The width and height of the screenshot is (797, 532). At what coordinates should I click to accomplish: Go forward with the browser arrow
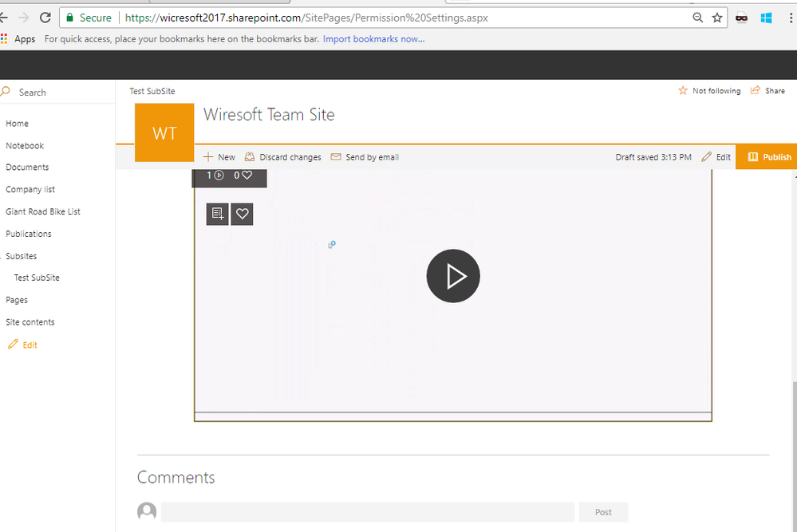point(24,18)
